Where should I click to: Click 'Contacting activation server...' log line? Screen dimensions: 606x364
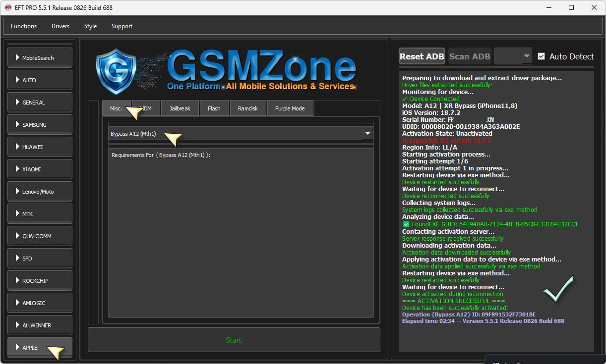pyautogui.click(x=448, y=231)
